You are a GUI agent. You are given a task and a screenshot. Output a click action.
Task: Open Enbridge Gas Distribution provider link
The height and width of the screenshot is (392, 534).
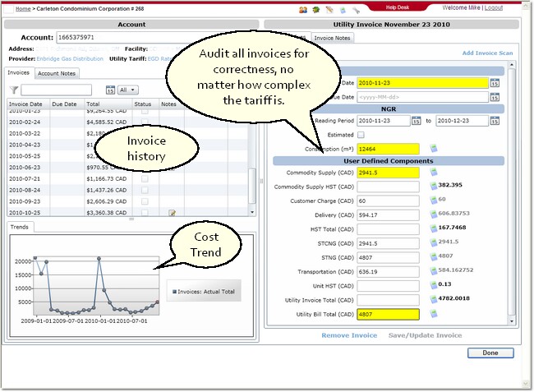[x=70, y=58]
